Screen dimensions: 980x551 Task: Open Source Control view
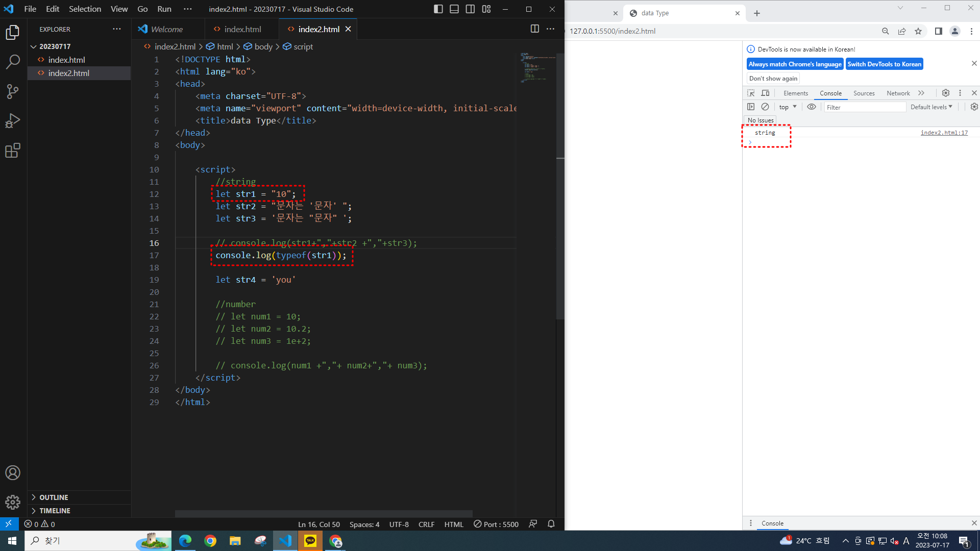tap(12, 92)
